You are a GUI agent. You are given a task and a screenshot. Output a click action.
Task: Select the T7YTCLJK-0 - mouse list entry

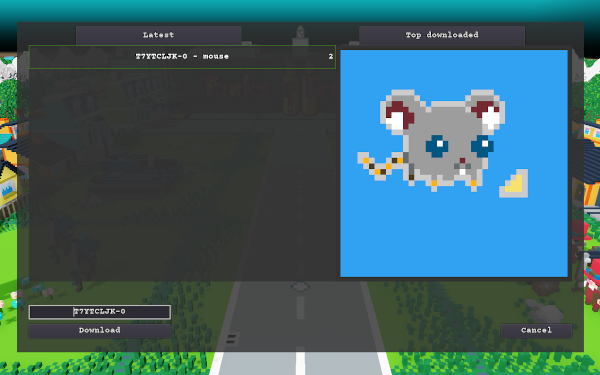coord(182,57)
